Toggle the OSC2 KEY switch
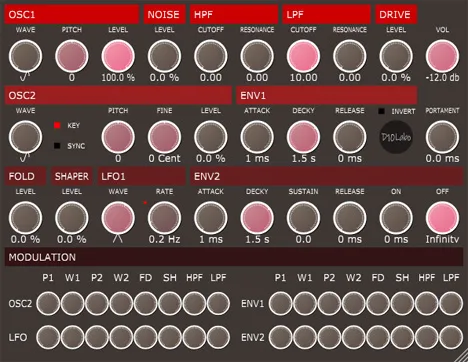 pos(57,125)
